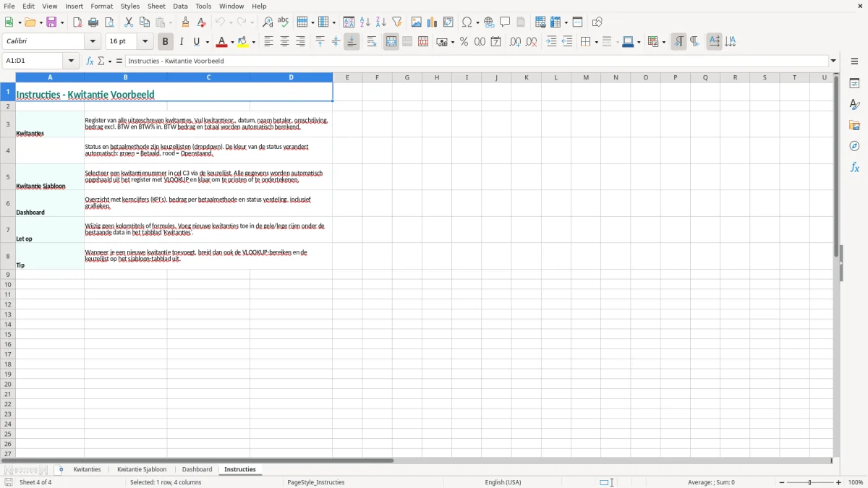
Task: Open the Tools menu
Action: [x=203, y=6]
